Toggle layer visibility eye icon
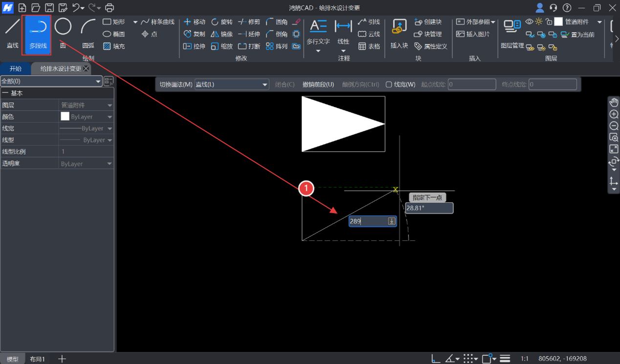This screenshot has width=620, height=364. point(529,22)
